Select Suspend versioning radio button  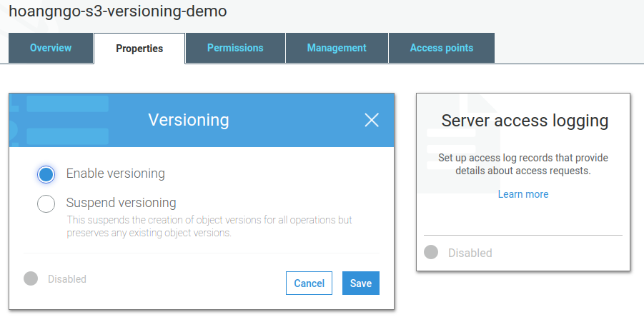click(46, 203)
